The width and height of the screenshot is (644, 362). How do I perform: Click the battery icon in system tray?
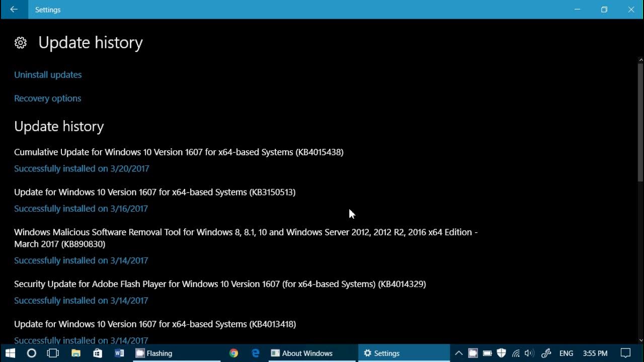(x=487, y=353)
